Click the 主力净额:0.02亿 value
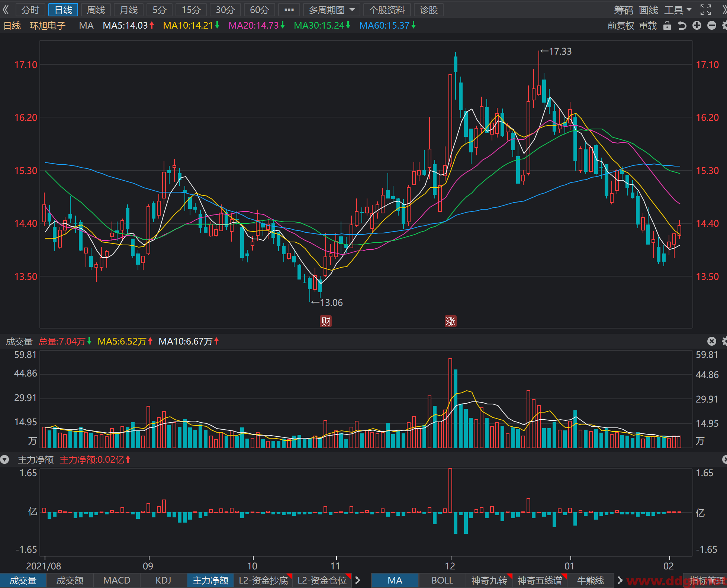Screen dimensions: 727x588 95,460
